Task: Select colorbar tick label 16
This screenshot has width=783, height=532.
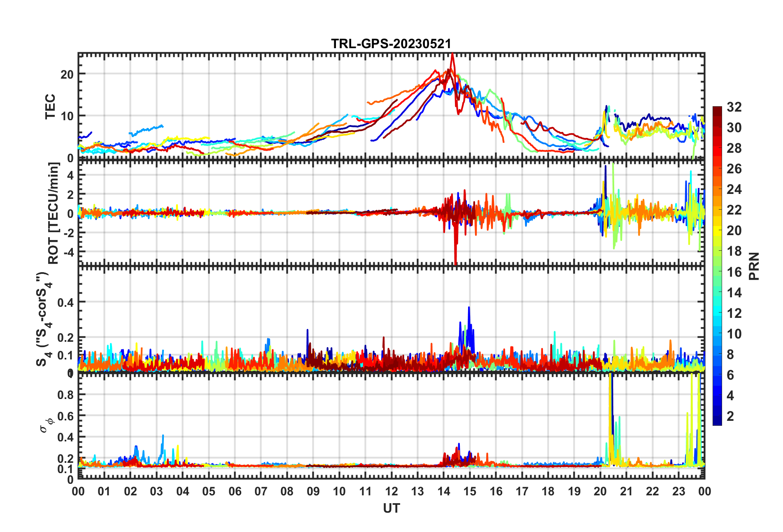Action: [x=734, y=272]
